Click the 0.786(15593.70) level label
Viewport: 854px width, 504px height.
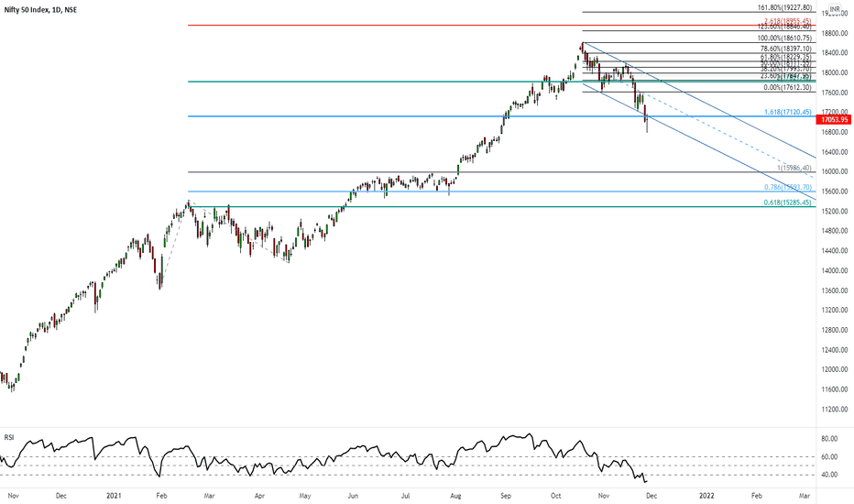[x=787, y=187]
